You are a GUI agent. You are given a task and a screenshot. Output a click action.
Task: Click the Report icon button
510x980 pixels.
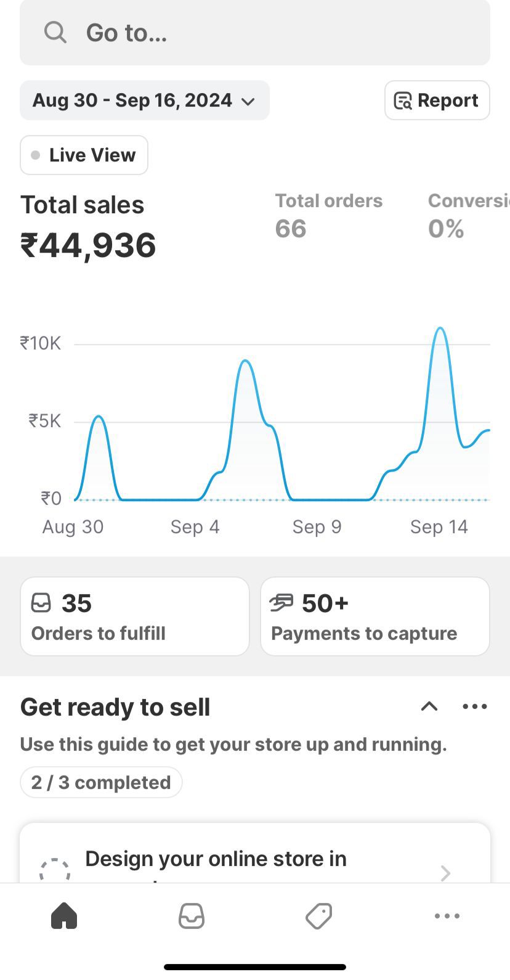tap(437, 100)
